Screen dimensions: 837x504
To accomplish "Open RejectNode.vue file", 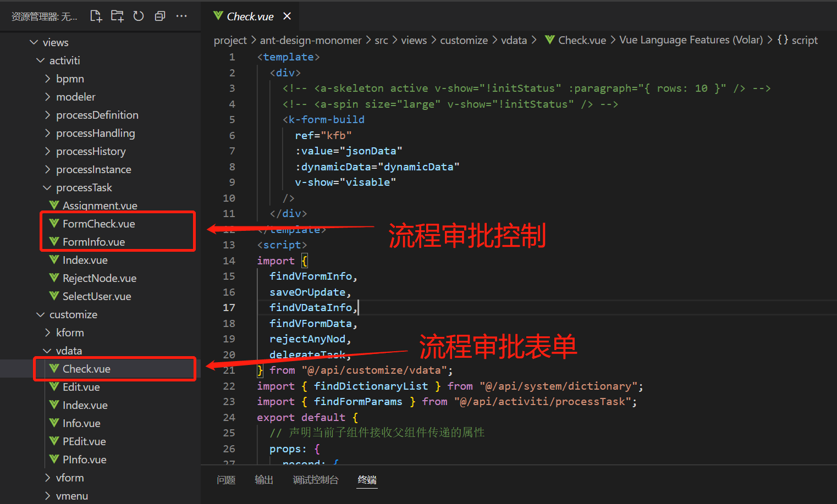I will (100, 278).
